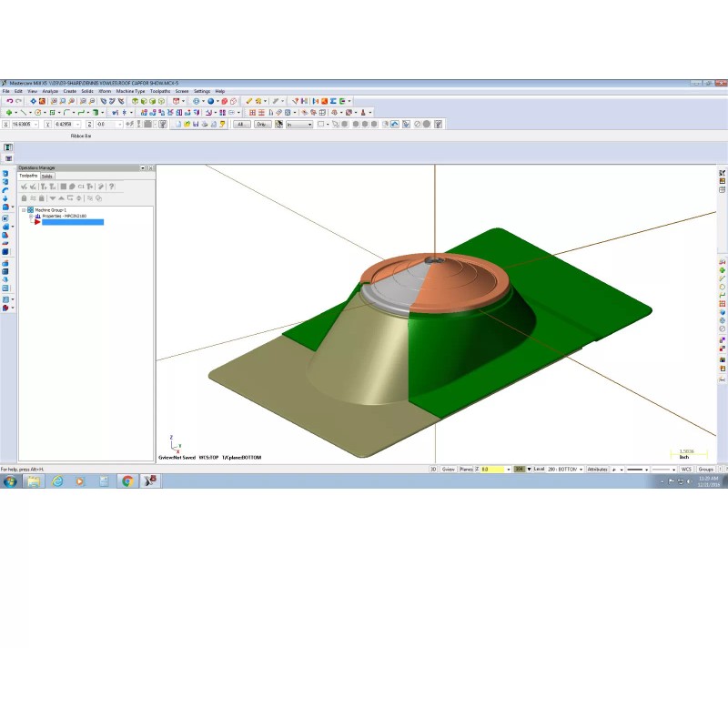Open the line width dropdown in status bar

673,470
